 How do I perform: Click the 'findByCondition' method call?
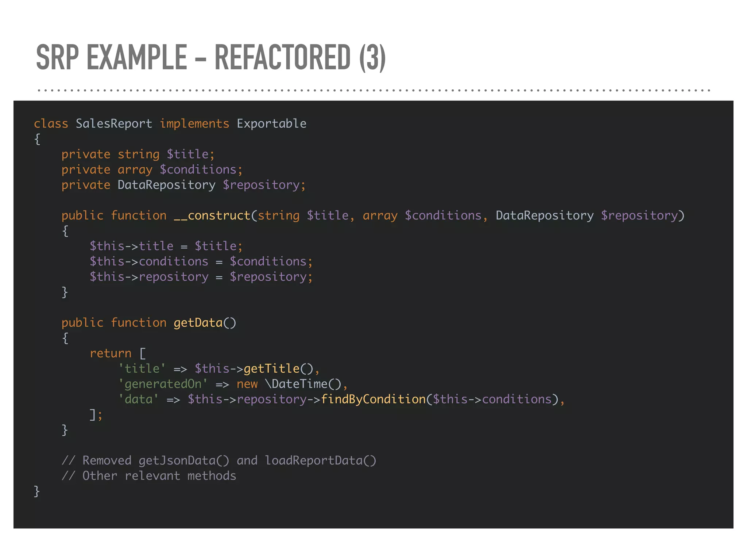click(x=373, y=399)
